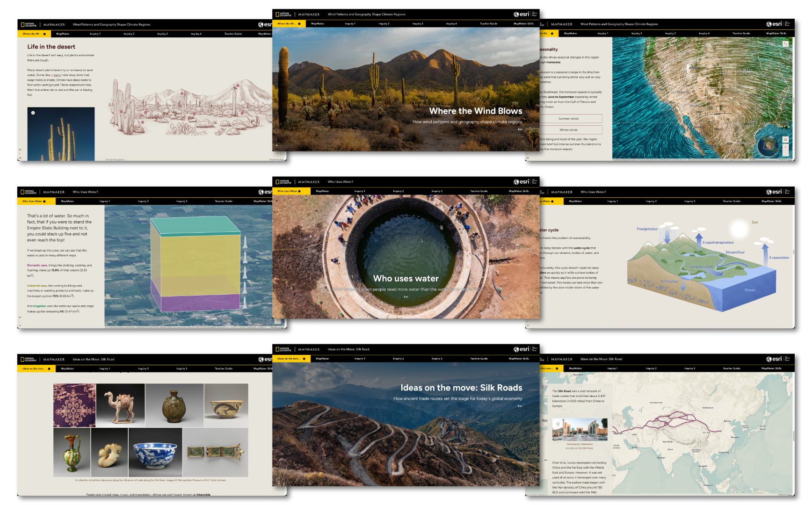Open MapMaker Skills tab on Who uses water cover
Screen dimensions: 812x505
519,191
